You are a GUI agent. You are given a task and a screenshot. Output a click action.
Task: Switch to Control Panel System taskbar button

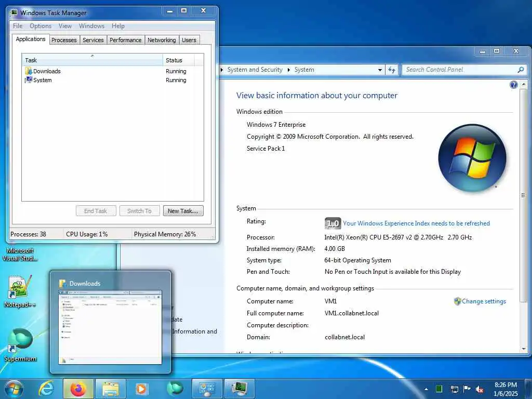[x=207, y=389]
